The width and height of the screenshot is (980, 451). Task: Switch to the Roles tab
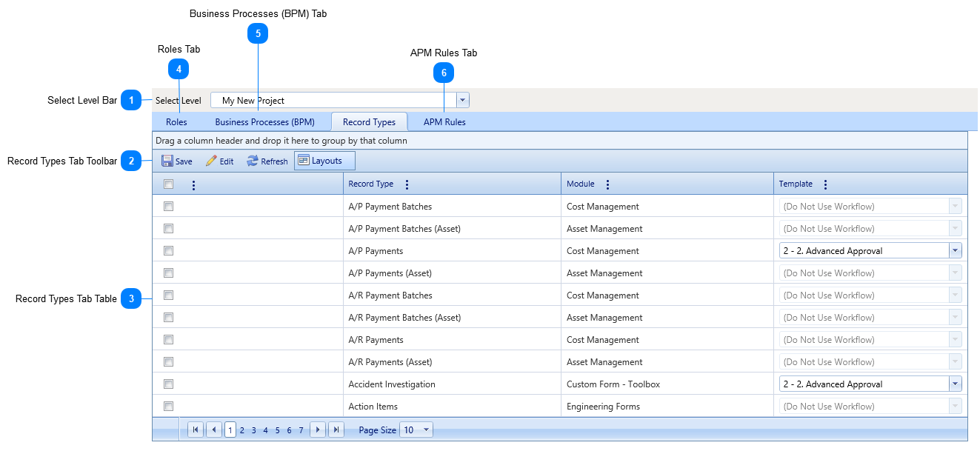[x=176, y=121]
